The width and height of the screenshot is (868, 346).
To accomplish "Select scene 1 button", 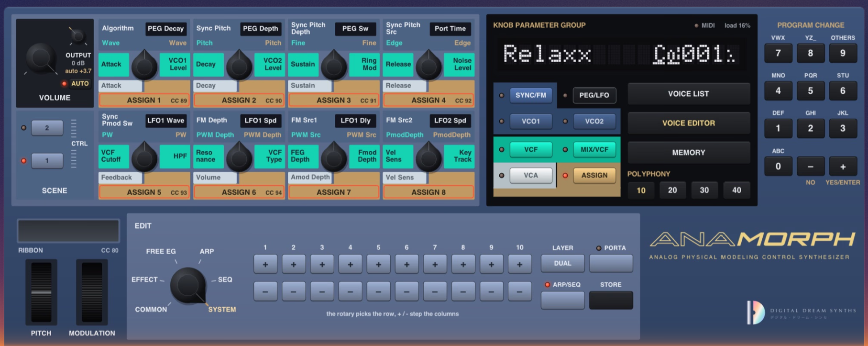I will 47,160.
